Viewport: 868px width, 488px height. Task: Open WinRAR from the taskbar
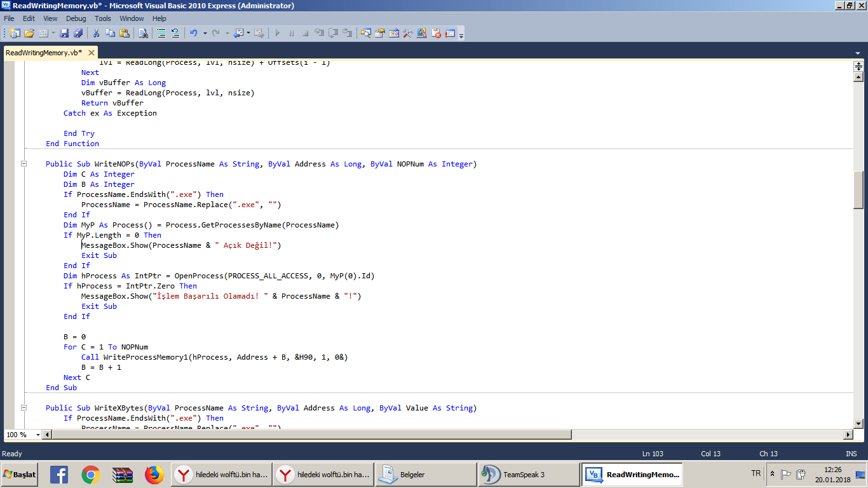point(122,475)
